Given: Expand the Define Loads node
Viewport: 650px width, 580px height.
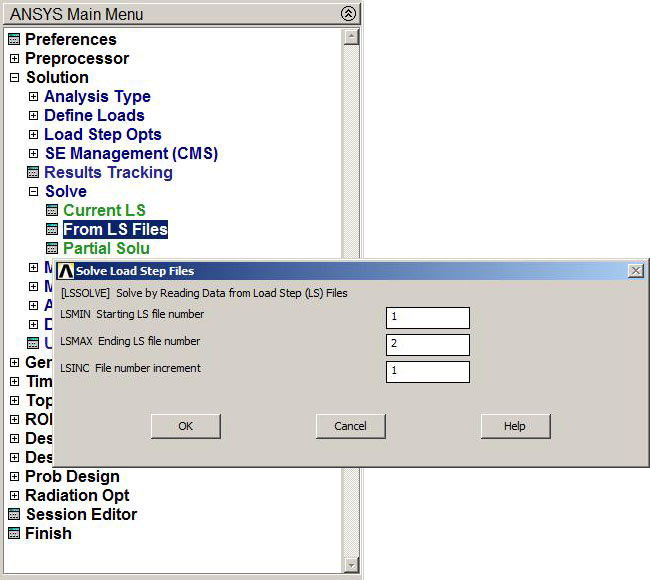Looking at the screenshot, I should [33, 116].
